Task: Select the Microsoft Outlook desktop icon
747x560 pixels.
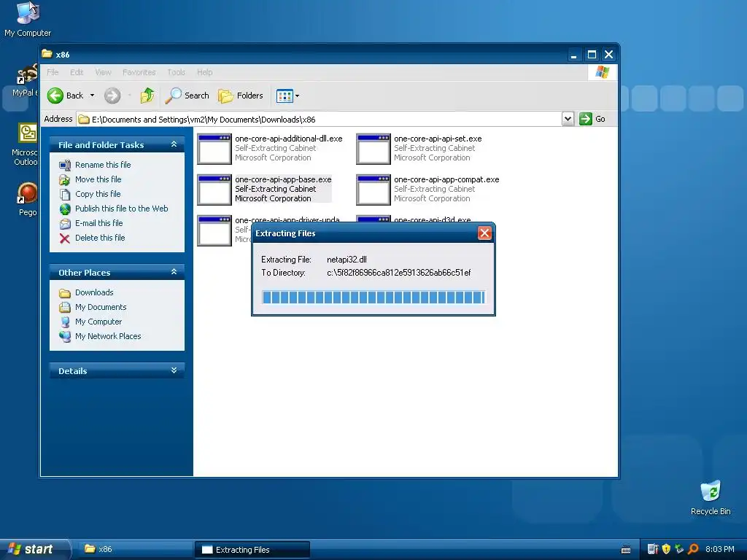Action: pyautogui.click(x=25, y=144)
